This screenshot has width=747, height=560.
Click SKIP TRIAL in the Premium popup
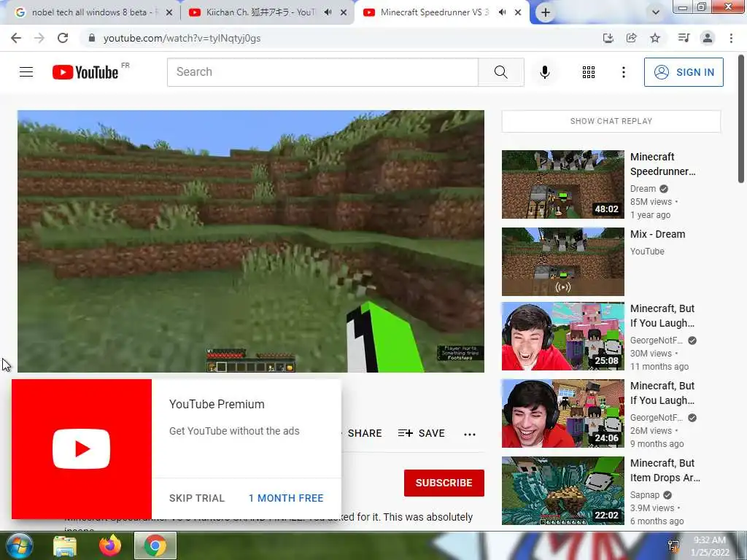[197, 498]
